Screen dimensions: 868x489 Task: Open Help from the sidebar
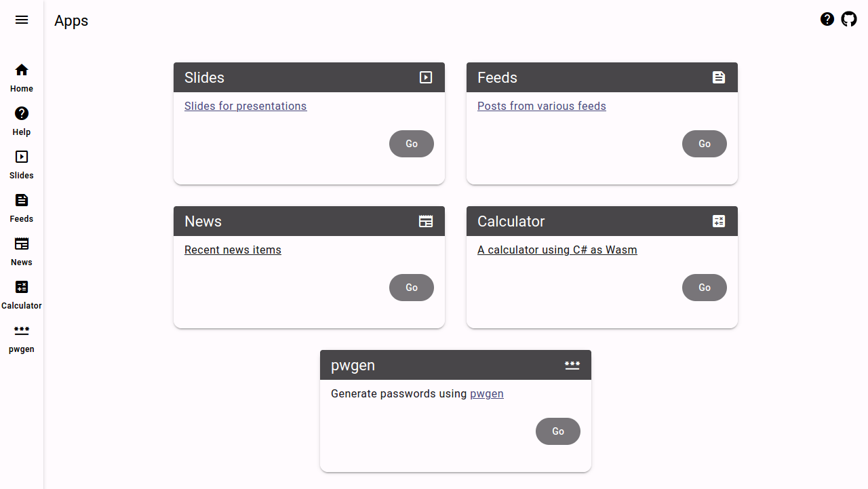click(x=22, y=113)
